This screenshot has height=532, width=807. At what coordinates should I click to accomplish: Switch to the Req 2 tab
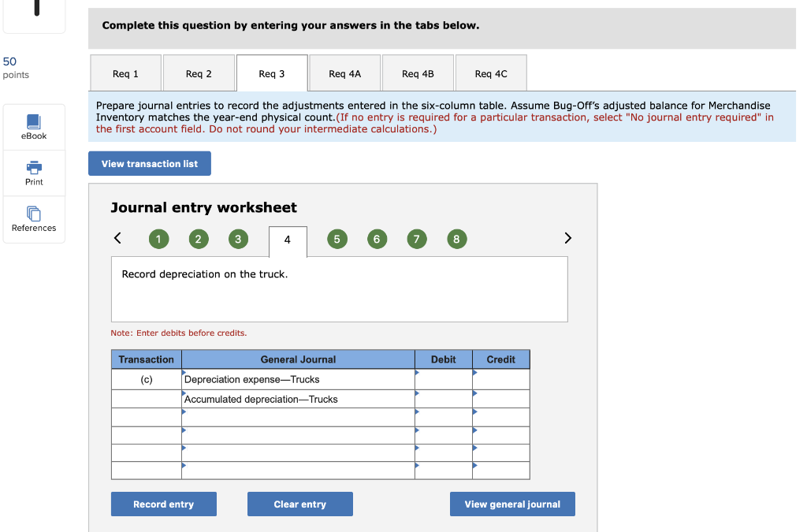tap(199, 73)
